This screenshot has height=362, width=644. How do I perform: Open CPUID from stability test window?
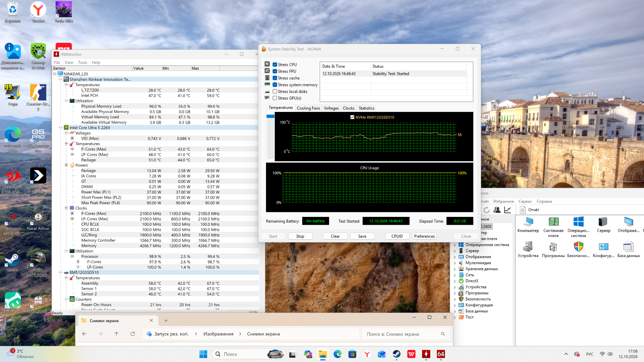(x=397, y=236)
